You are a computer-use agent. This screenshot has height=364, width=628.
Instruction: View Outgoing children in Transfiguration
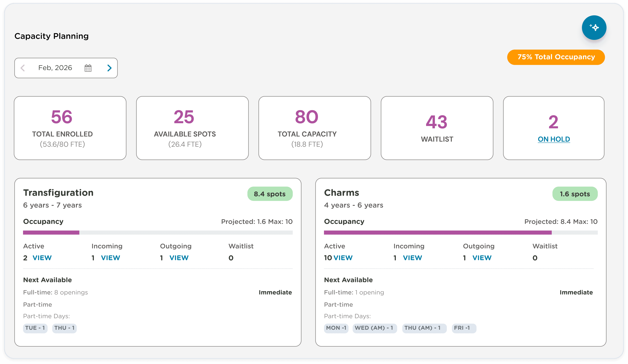pyautogui.click(x=179, y=258)
